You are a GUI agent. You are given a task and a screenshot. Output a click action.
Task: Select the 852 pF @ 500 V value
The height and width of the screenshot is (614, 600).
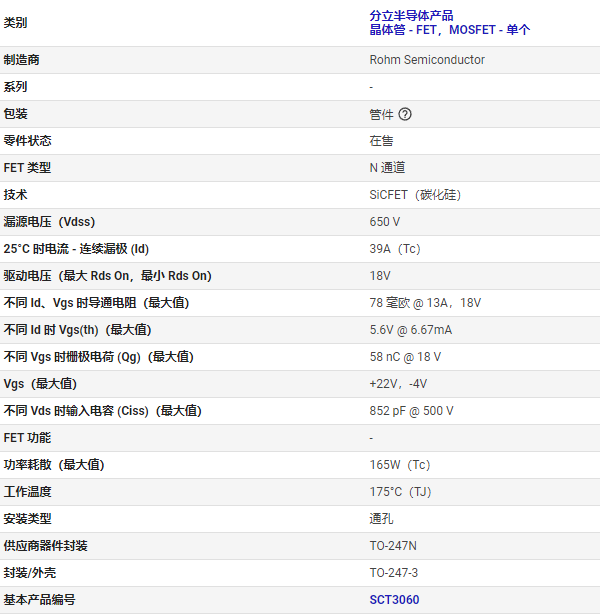click(411, 411)
